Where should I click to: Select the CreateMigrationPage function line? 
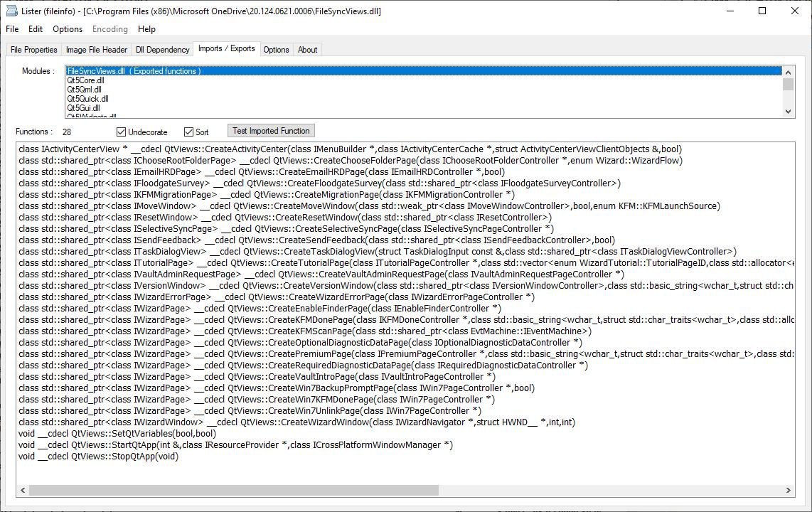click(267, 195)
